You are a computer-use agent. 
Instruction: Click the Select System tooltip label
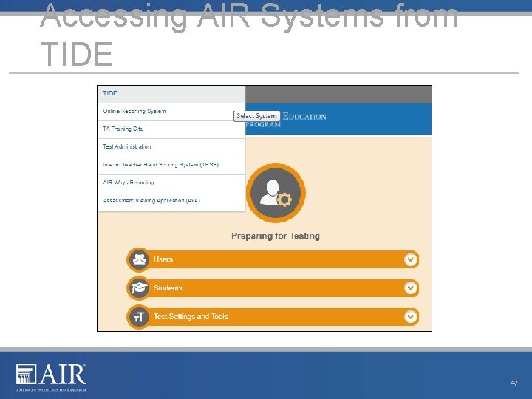coord(257,116)
